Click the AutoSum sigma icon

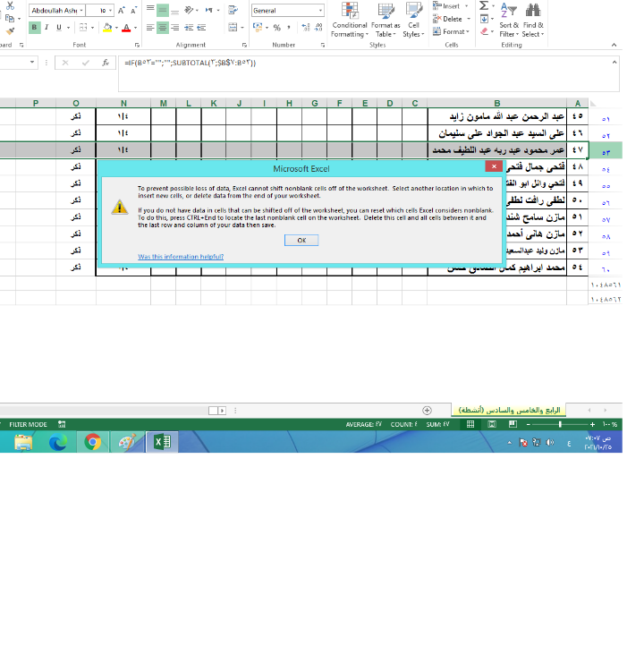[x=484, y=5]
